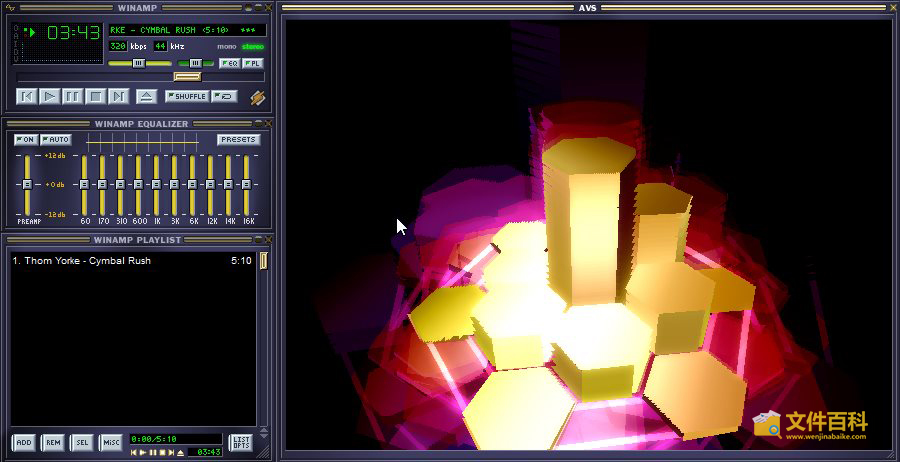Click playlist mini play icon

pyautogui.click(x=143, y=453)
